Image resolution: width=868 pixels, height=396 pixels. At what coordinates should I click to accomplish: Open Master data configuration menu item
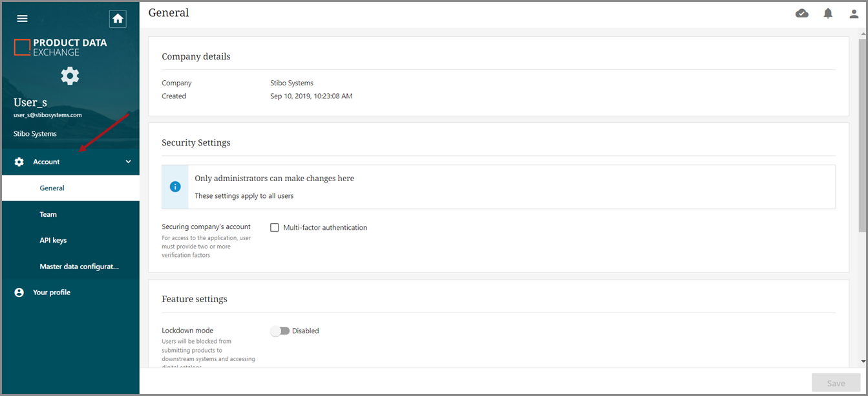coord(70,267)
